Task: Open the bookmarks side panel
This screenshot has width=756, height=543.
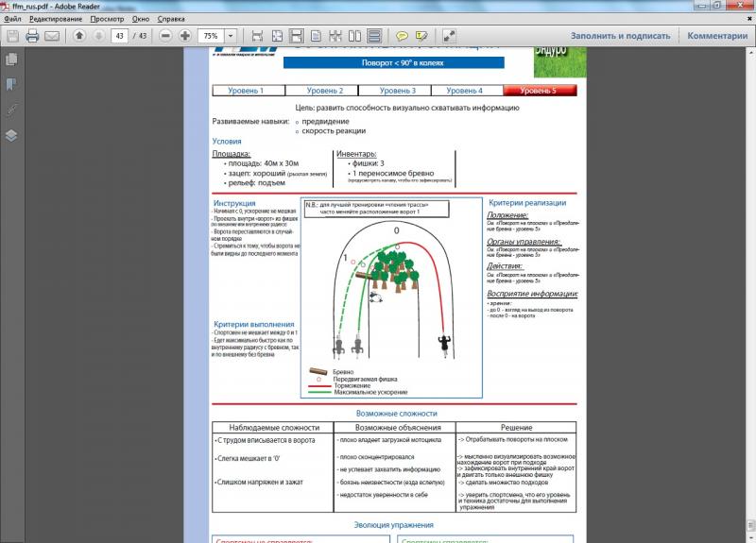Action: (x=11, y=84)
